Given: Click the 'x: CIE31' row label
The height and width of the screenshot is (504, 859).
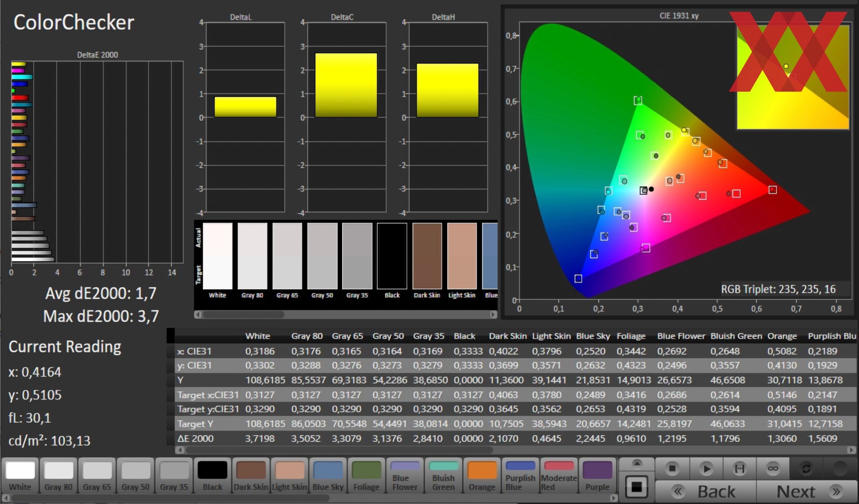Looking at the screenshot, I should tap(194, 352).
